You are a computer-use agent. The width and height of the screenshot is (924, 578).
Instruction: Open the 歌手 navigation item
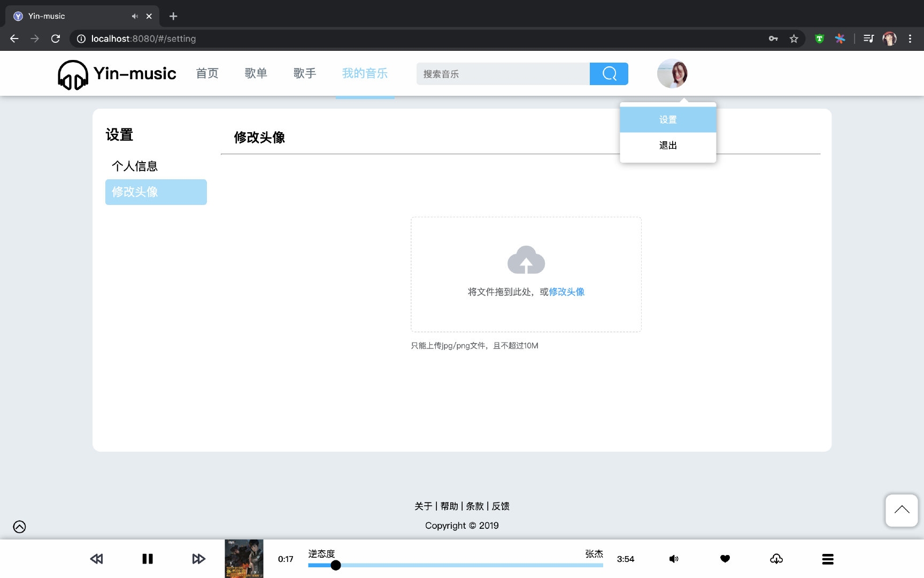coord(305,73)
